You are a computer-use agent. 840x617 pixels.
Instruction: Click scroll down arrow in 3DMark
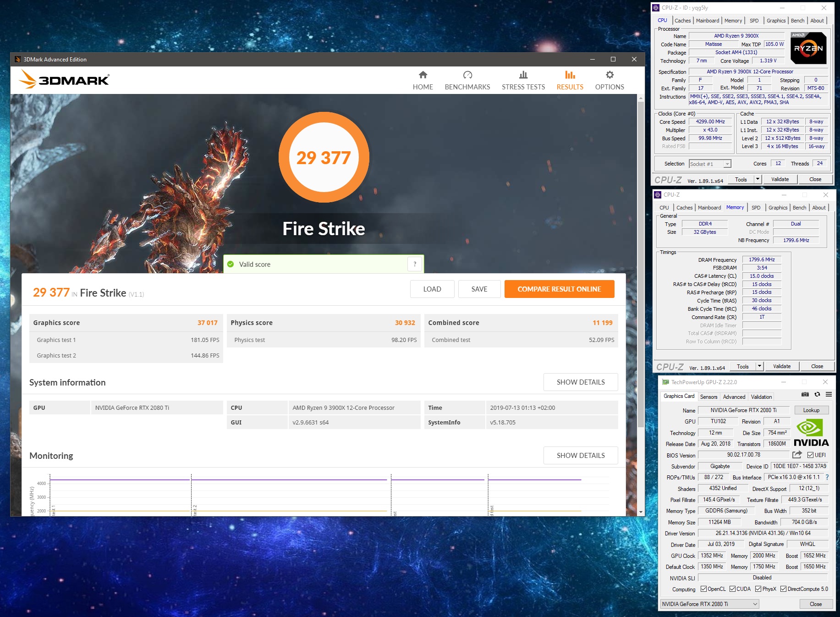pos(641,512)
